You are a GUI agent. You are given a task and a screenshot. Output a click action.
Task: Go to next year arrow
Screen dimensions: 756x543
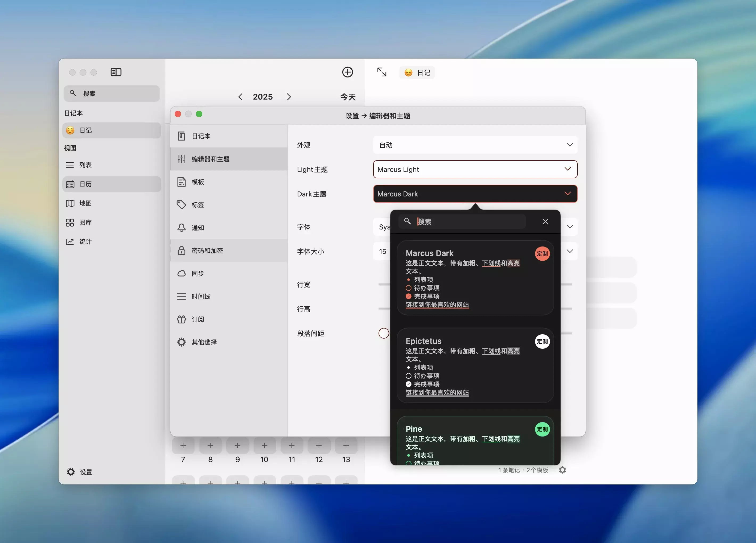tap(289, 97)
